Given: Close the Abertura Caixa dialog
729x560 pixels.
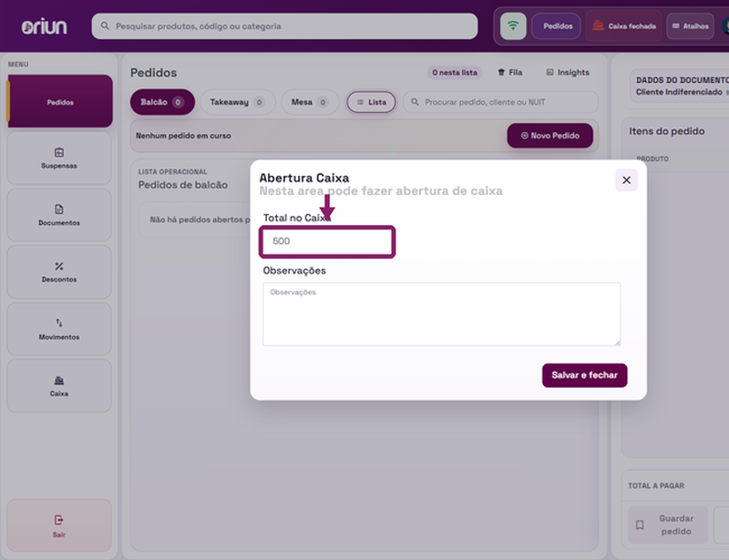Looking at the screenshot, I should [x=626, y=180].
